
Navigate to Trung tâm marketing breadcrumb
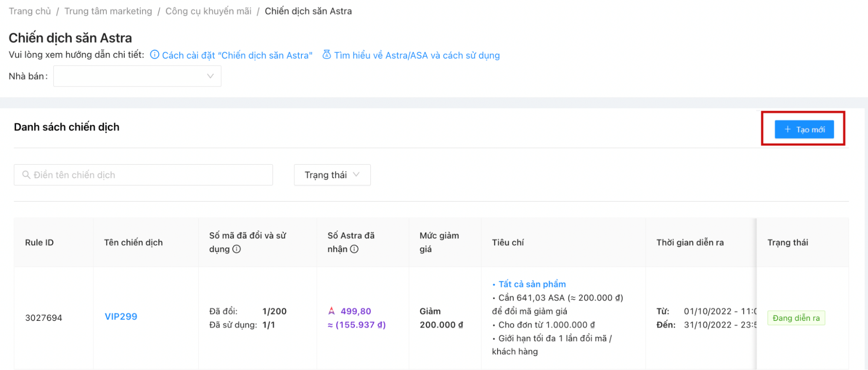click(x=108, y=11)
